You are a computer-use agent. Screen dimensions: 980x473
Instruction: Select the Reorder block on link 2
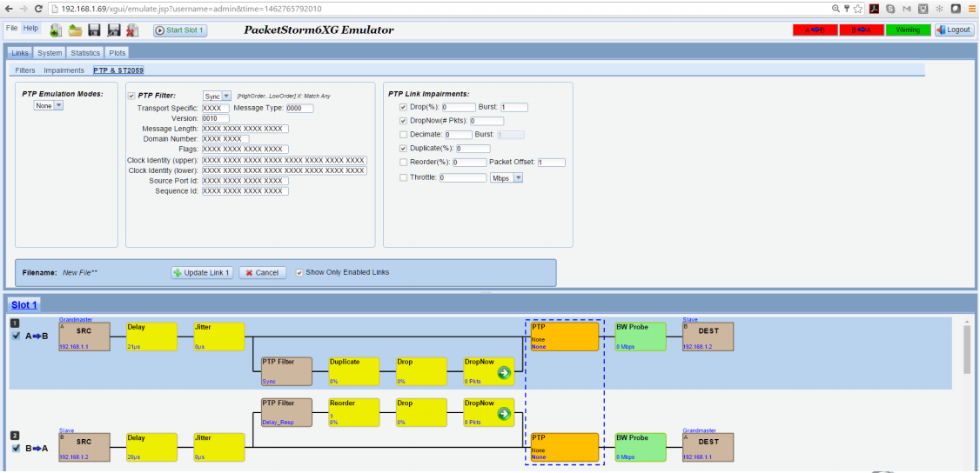click(x=354, y=412)
